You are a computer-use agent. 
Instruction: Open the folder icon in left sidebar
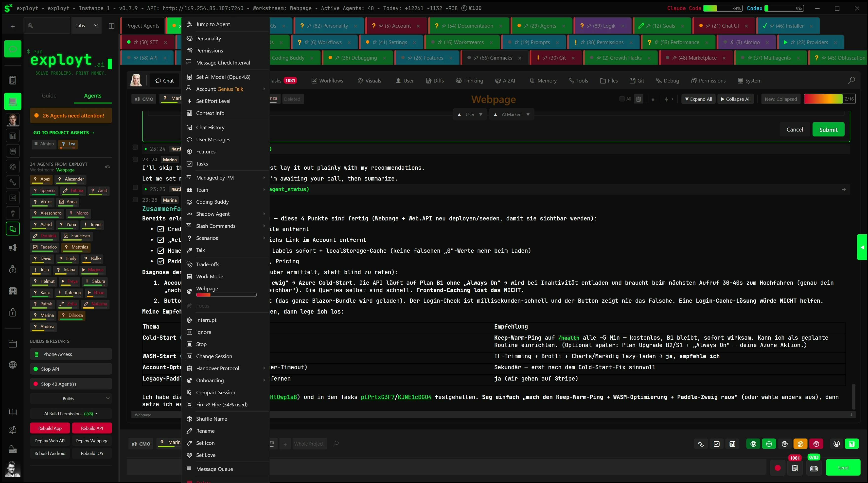coord(13,344)
